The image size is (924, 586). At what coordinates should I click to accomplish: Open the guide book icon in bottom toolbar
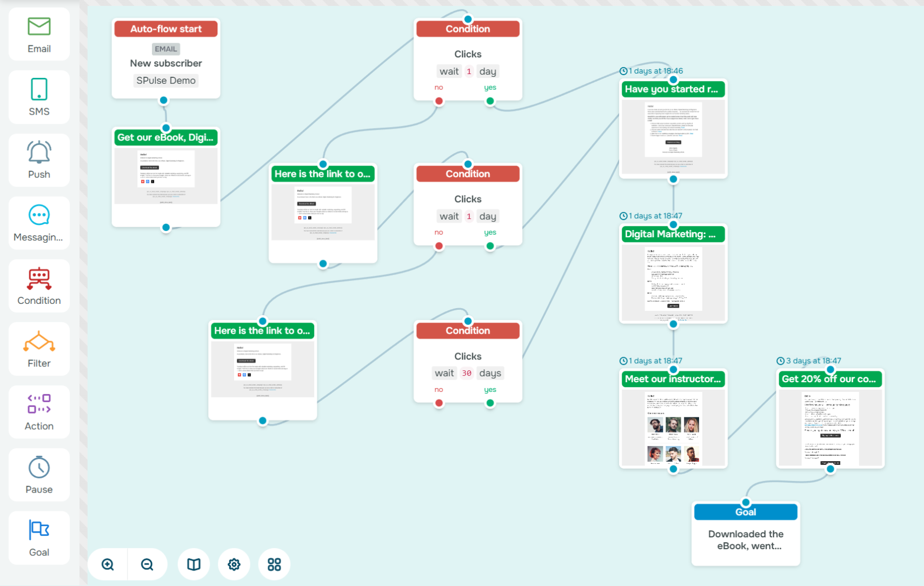click(193, 564)
